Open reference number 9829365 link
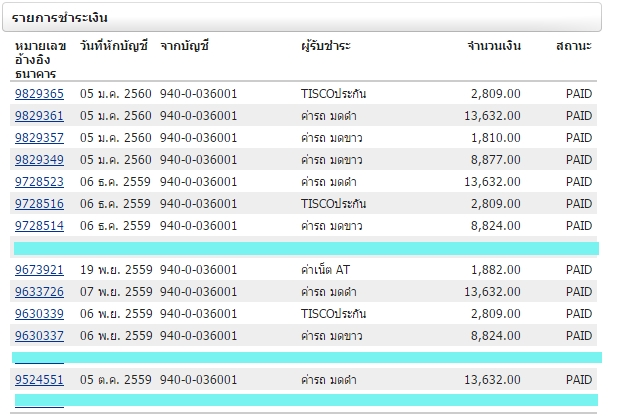 (39, 94)
